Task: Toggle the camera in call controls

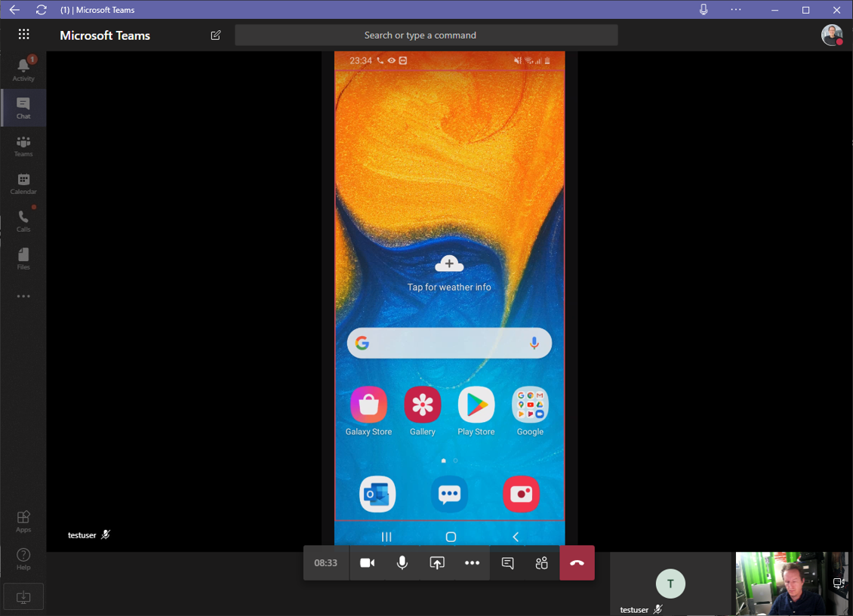Action: (367, 562)
